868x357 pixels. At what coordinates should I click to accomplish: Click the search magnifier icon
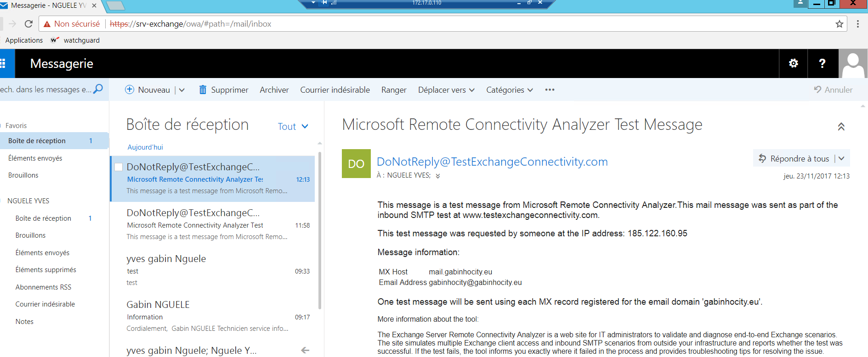[98, 89]
